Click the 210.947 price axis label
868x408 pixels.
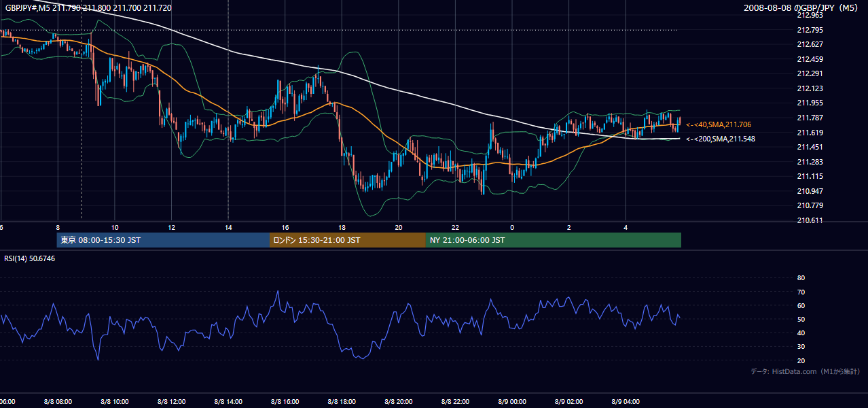click(810, 191)
